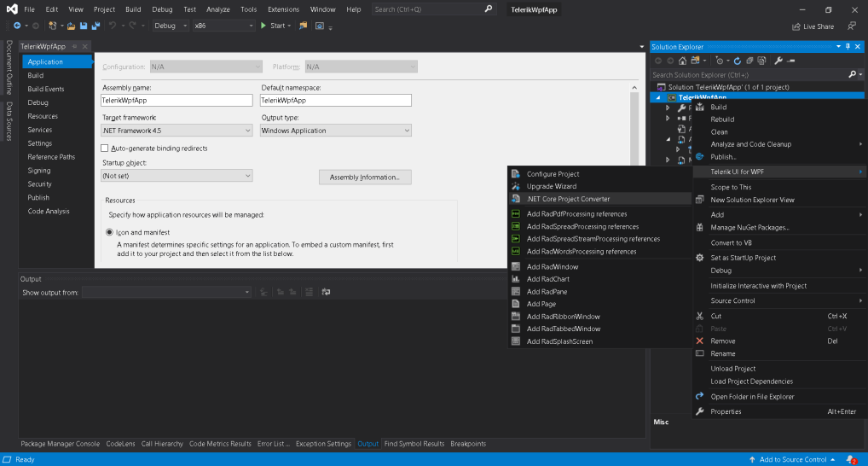This screenshot has width=868, height=466.
Task: Open the Debug solution configuration dropdown
Action: [x=171, y=26]
